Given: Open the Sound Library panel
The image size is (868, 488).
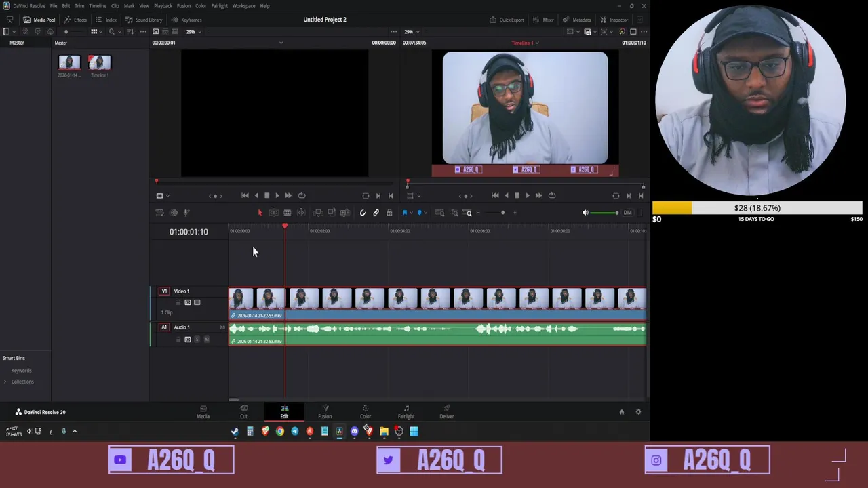Looking at the screenshot, I should pyautogui.click(x=144, y=20).
